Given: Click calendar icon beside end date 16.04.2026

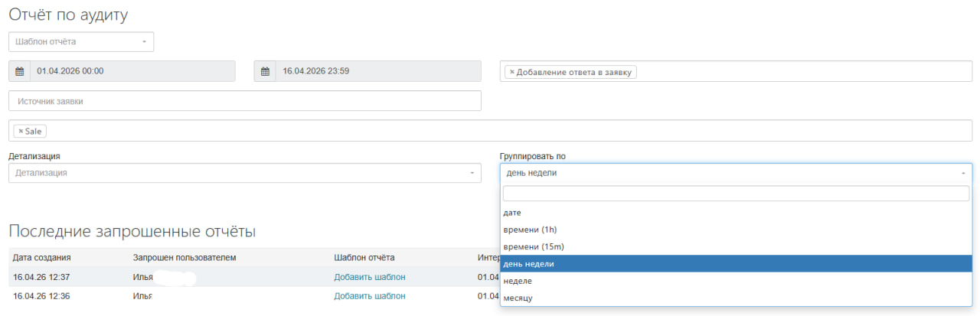Looking at the screenshot, I should pos(265,71).
